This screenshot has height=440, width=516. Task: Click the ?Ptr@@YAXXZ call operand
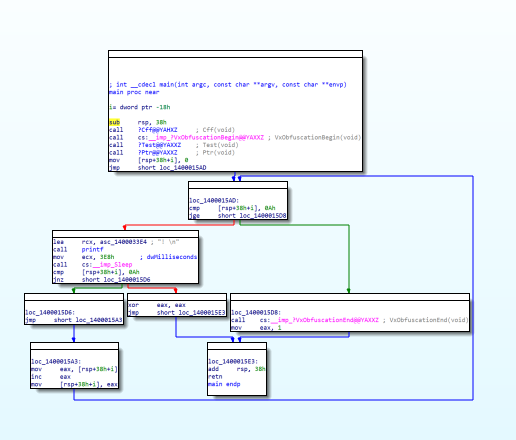pyautogui.click(x=158, y=153)
